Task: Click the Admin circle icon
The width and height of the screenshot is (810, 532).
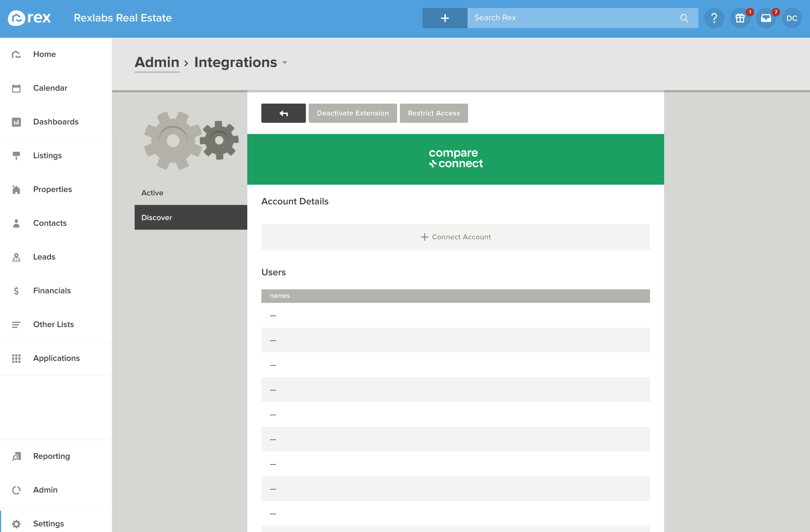Action: coord(16,490)
